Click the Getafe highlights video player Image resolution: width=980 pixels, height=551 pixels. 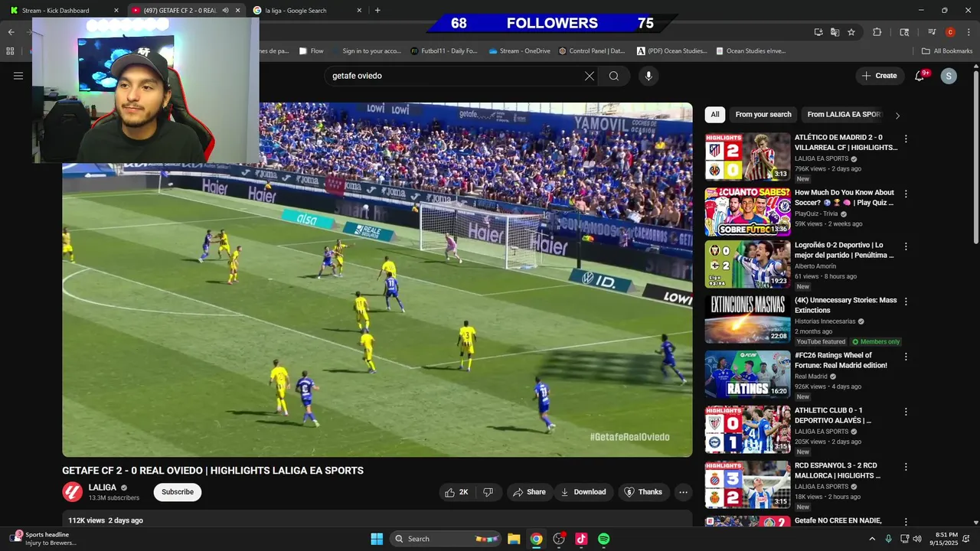(x=377, y=279)
